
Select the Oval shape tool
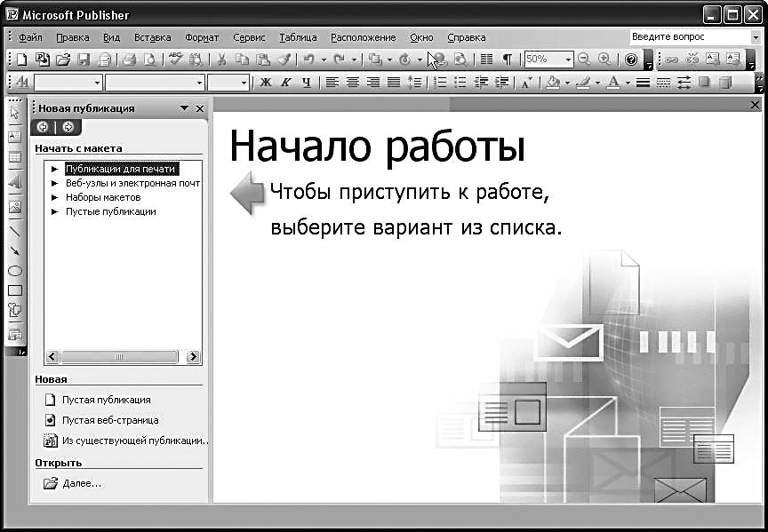[14, 271]
